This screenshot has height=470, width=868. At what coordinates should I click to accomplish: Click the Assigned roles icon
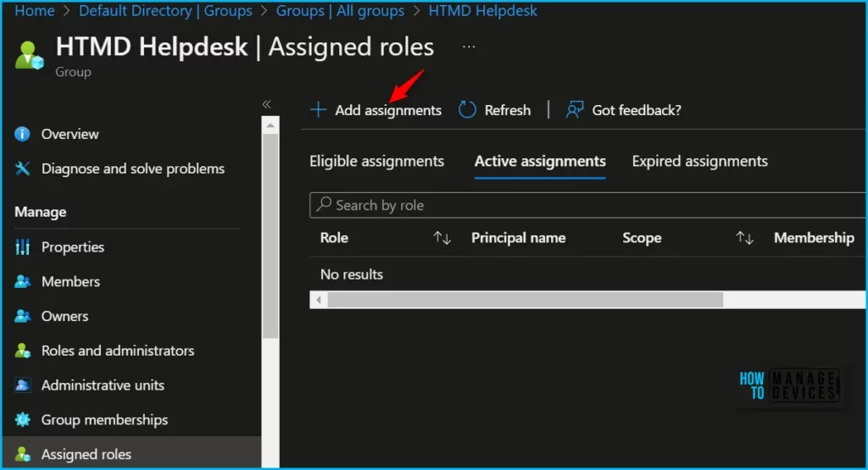(22, 455)
